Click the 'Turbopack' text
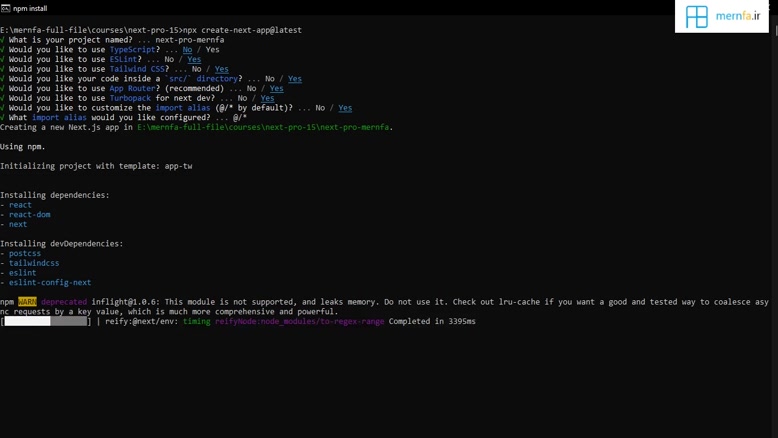The height and width of the screenshot is (438, 778). coord(130,98)
